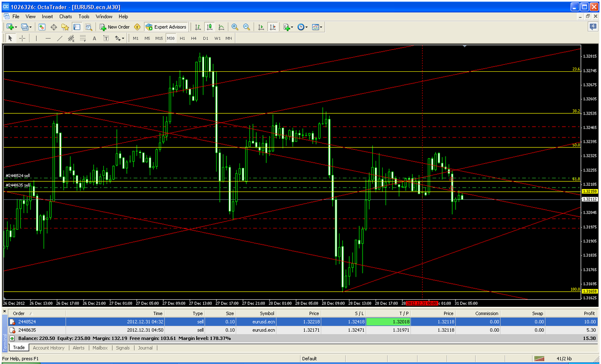Open the Periods clock icon
Screen dimensions: 601x364
pyautogui.click(x=300, y=27)
